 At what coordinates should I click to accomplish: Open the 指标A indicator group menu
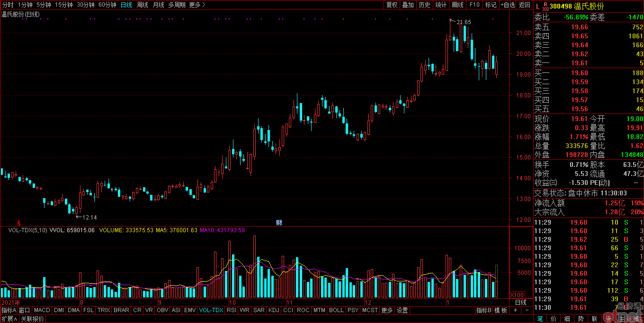[9, 310]
